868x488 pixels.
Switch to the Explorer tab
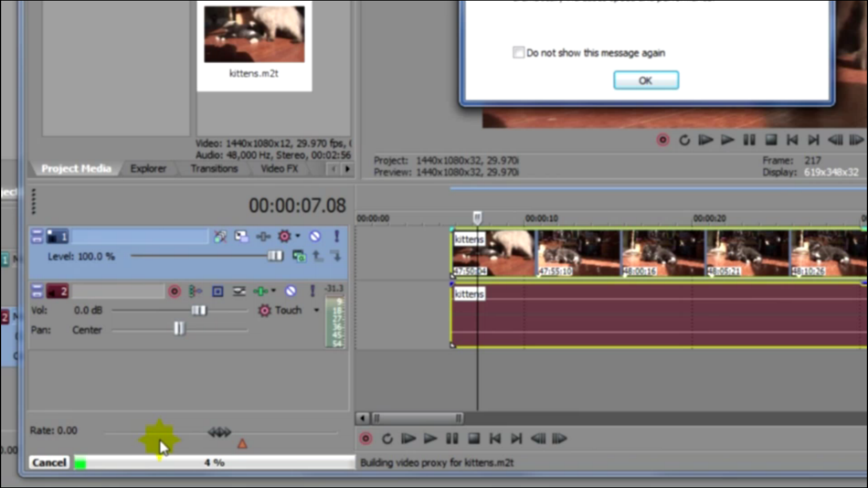(148, 168)
